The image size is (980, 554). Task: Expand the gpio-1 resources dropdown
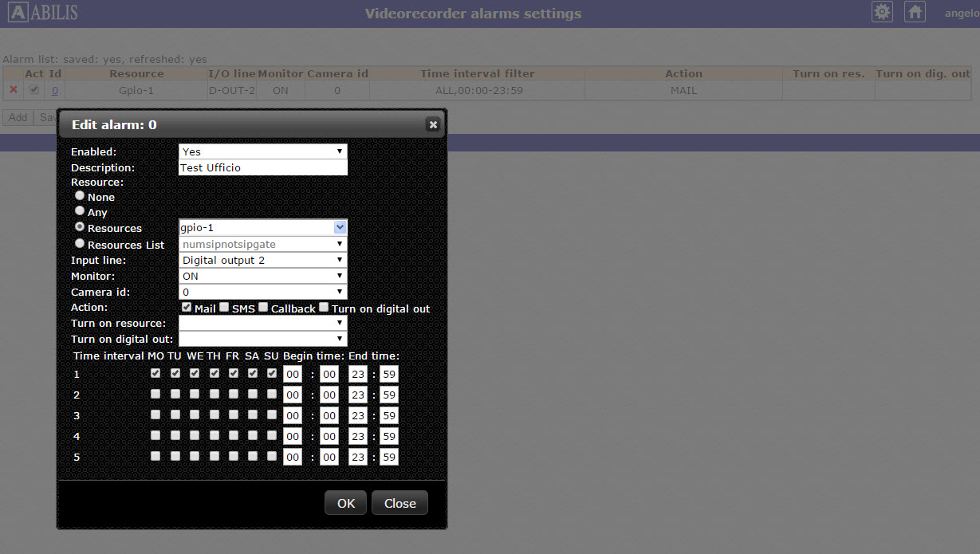click(340, 227)
